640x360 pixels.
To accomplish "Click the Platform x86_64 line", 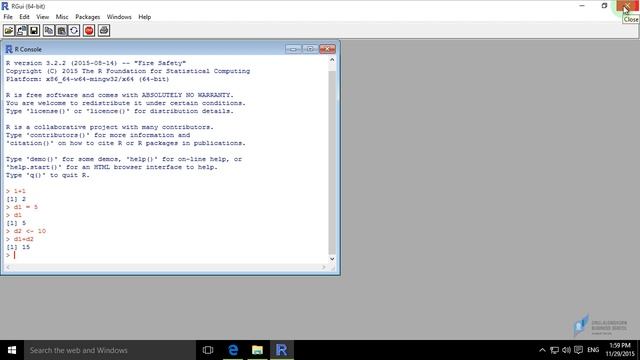I will click(x=87, y=79).
